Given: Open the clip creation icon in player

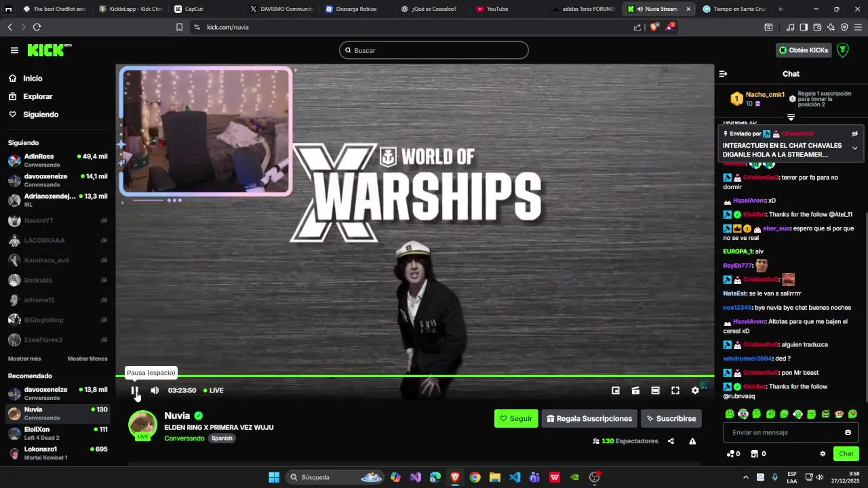Looking at the screenshot, I should [x=635, y=390].
